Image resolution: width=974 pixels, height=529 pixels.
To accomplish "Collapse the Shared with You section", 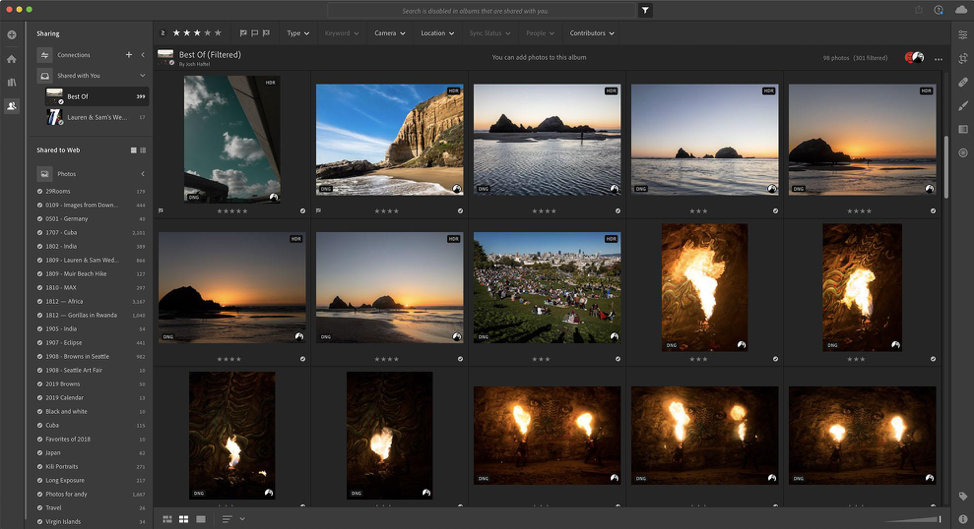I will click(142, 76).
